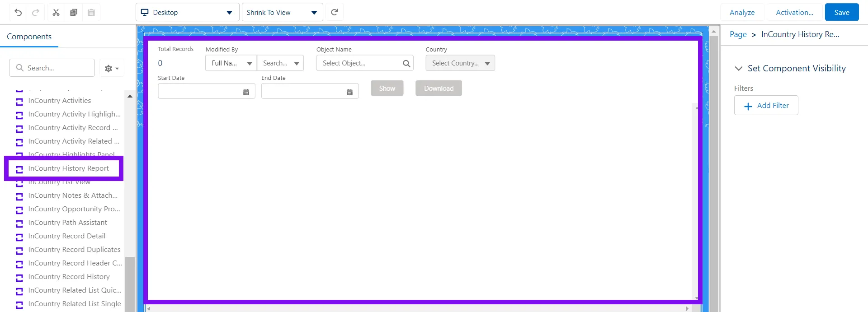This screenshot has width=868, height=312.
Task: Click the Save button
Action: [x=841, y=13]
